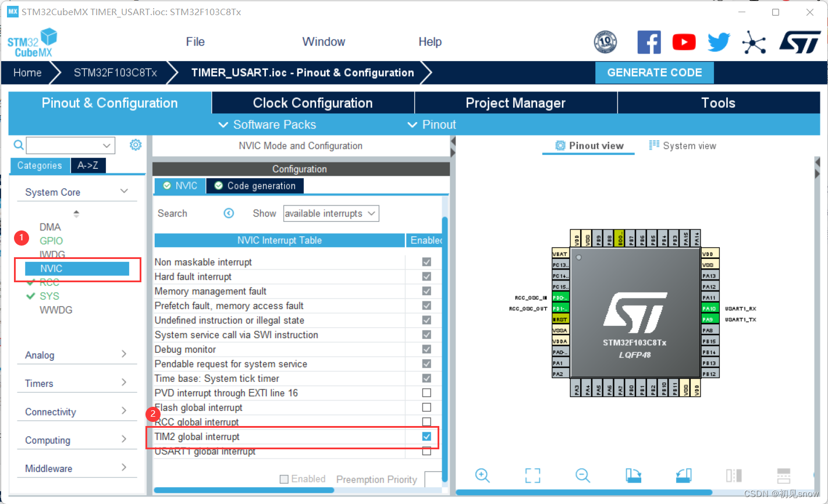
Task: Select GPIO in System Core list
Action: point(51,240)
